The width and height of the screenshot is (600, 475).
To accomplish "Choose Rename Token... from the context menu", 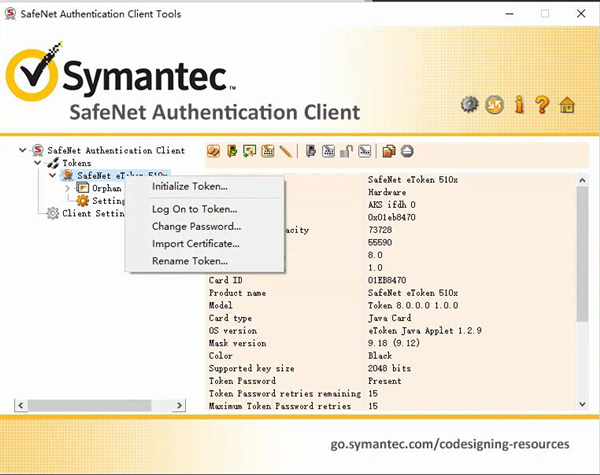I will click(x=205, y=261).
